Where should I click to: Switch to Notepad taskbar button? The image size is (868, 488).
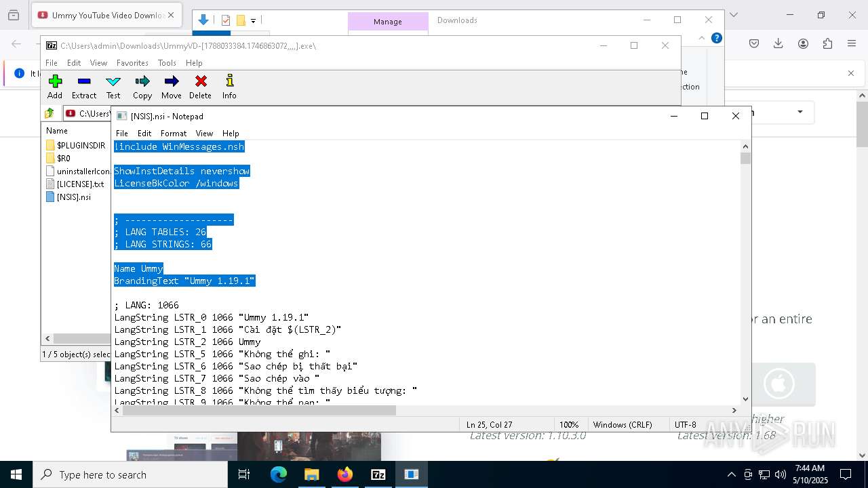coord(412,474)
